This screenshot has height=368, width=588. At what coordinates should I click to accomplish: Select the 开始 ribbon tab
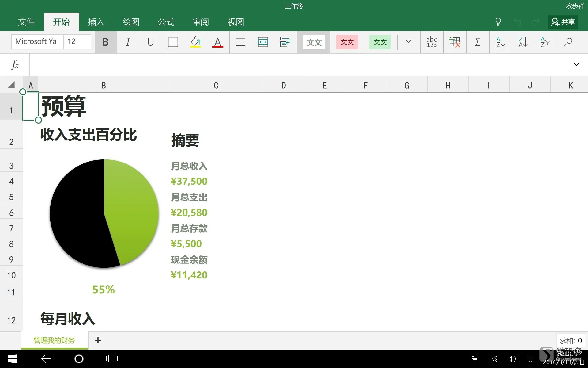[x=61, y=22]
